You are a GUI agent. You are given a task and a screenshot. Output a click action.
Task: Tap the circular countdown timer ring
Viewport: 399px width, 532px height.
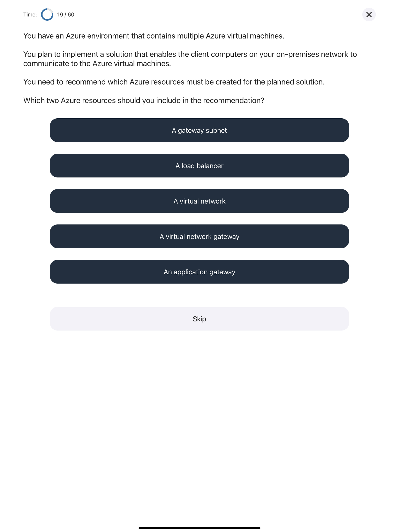pyautogui.click(x=47, y=15)
